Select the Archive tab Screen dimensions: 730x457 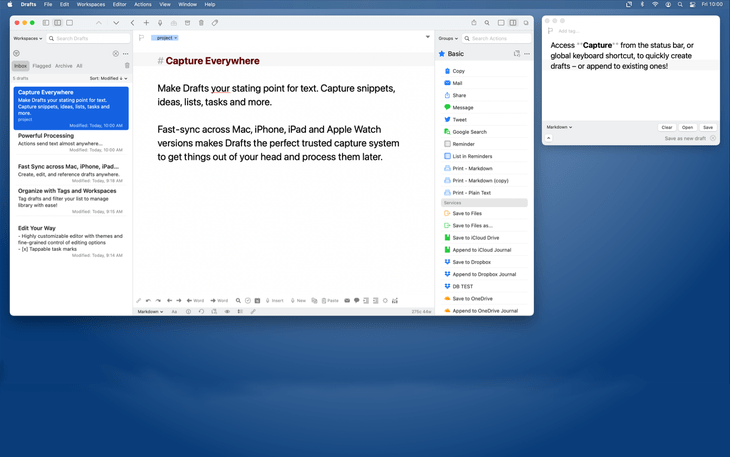click(x=64, y=66)
